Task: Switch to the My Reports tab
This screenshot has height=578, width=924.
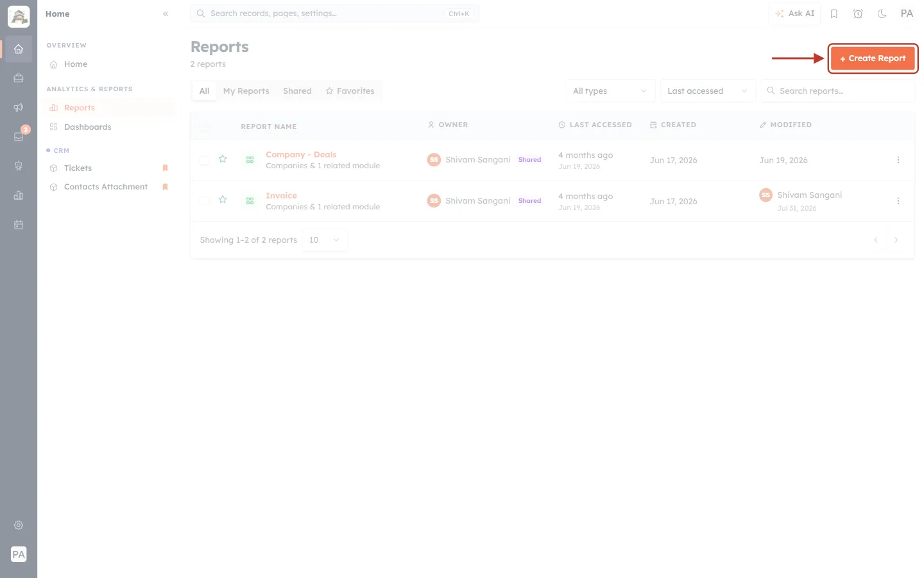Action: pyautogui.click(x=246, y=91)
